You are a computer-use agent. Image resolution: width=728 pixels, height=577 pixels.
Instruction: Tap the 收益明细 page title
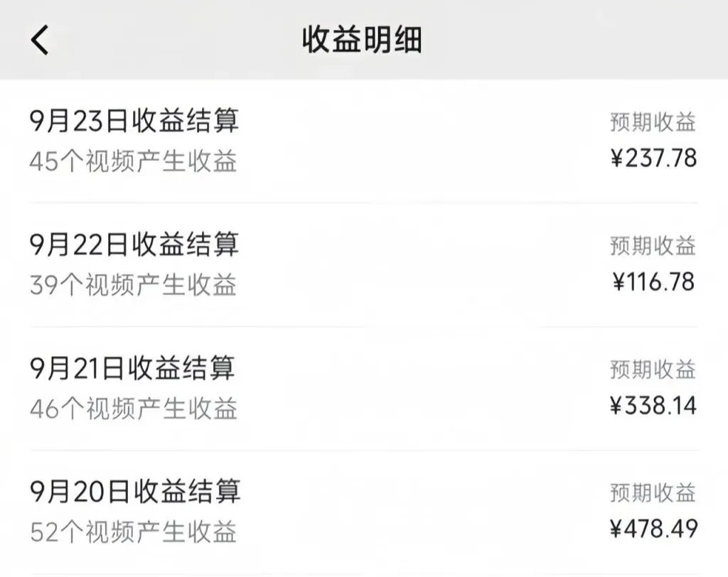(x=362, y=40)
